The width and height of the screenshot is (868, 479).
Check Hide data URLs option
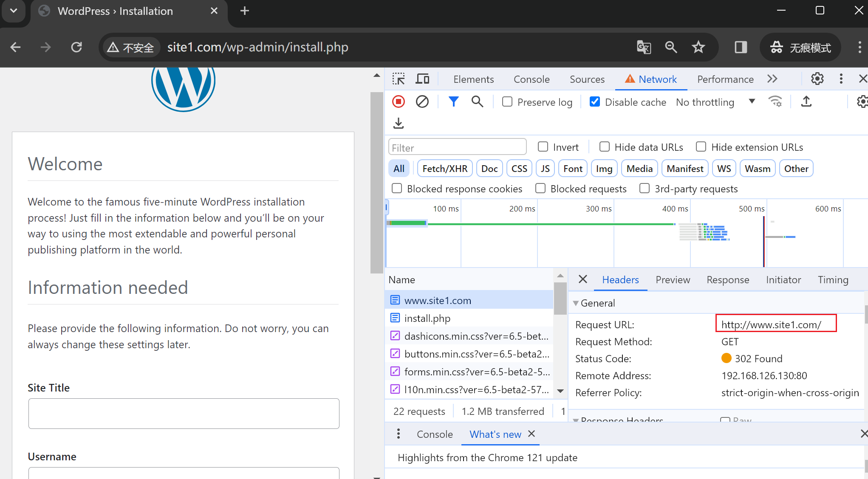click(604, 147)
